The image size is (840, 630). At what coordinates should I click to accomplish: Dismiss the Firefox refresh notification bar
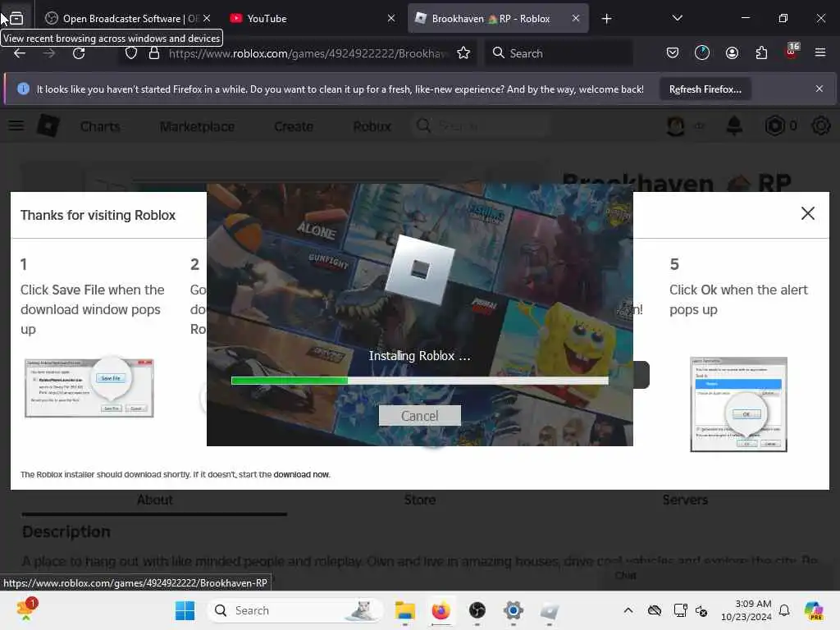pyautogui.click(x=819, y=89)
